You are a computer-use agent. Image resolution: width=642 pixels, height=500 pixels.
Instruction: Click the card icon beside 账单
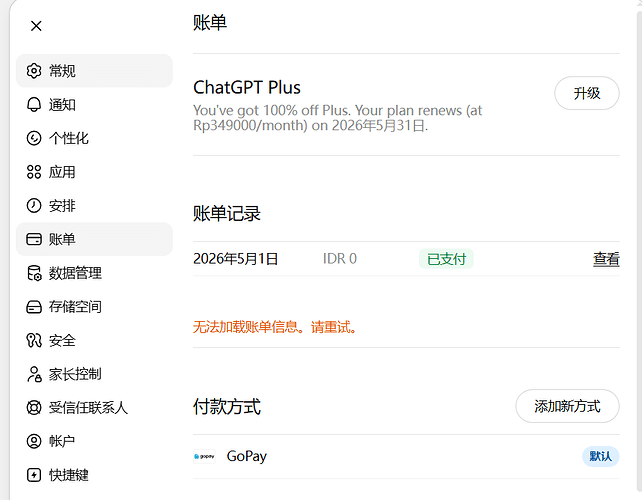pos(34,239)
